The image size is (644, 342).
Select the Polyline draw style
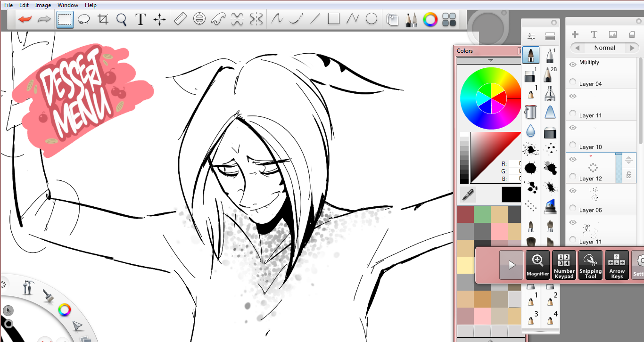[353, 19]
